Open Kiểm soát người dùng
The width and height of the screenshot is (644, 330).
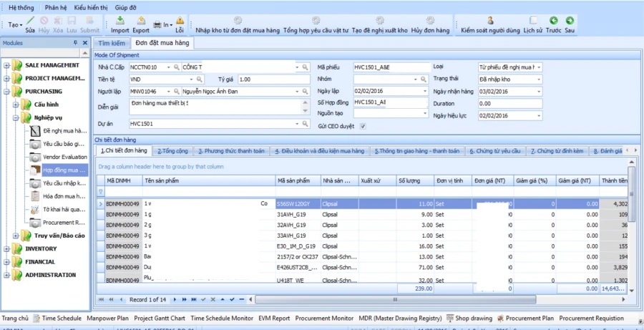(490, 25)
